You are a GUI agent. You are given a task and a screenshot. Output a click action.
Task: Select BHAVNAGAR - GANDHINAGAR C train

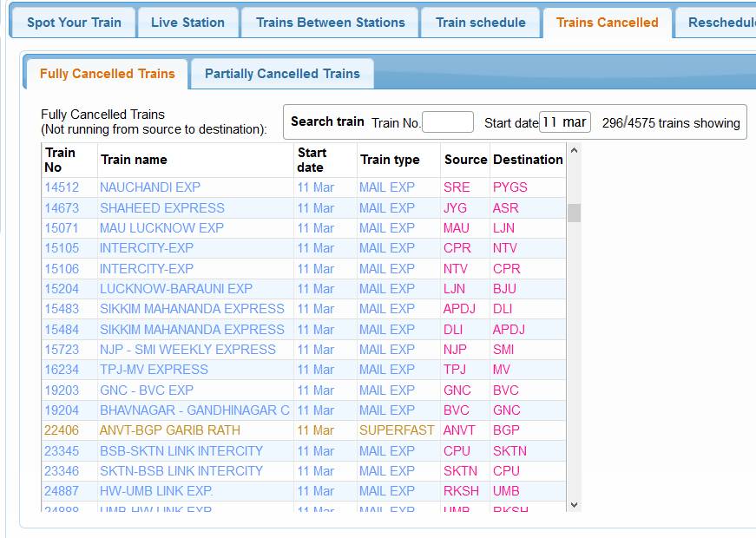coord(194,410)
